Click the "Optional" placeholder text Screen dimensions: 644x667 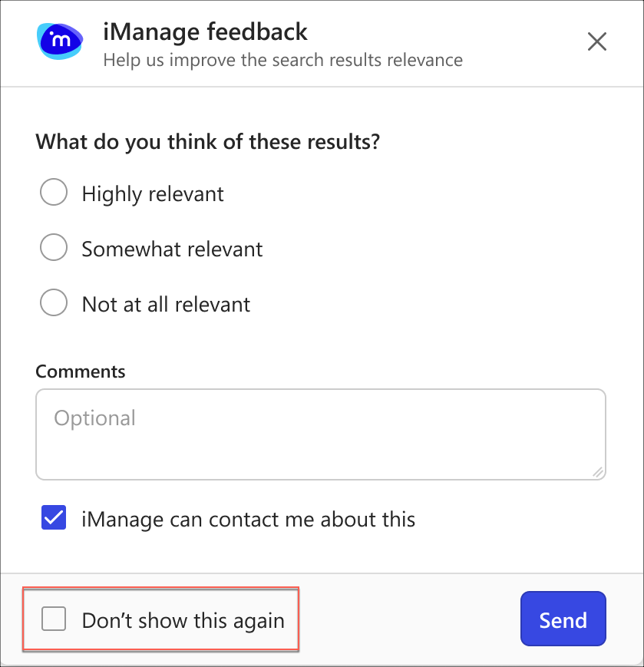coord(94,418)
